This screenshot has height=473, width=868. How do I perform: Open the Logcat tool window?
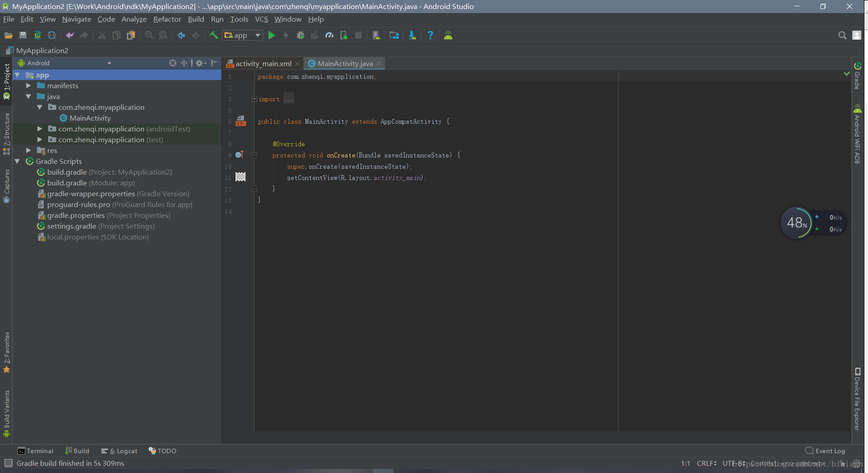click(119, 451)
